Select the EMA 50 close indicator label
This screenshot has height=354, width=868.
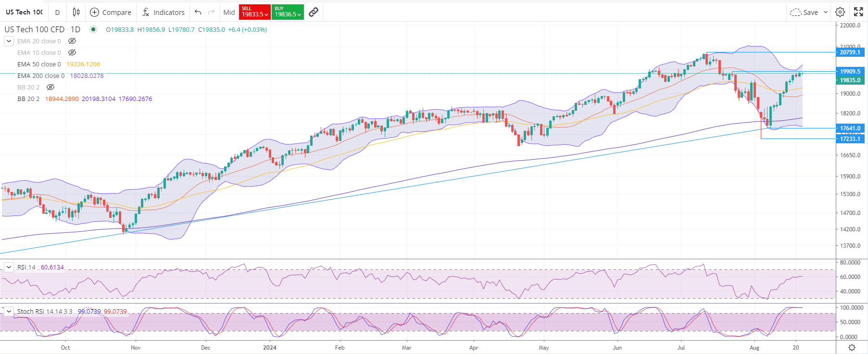(x=39, y=64)
